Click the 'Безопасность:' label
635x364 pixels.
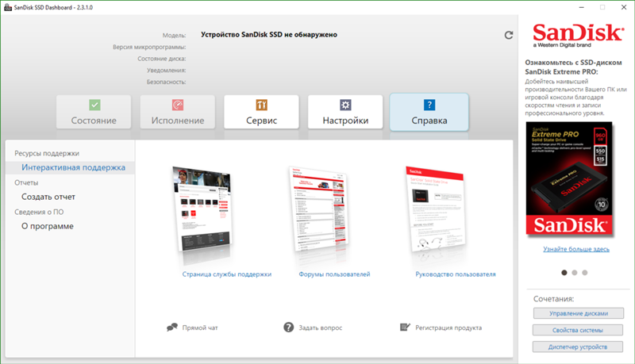click(x=167, y=82)
